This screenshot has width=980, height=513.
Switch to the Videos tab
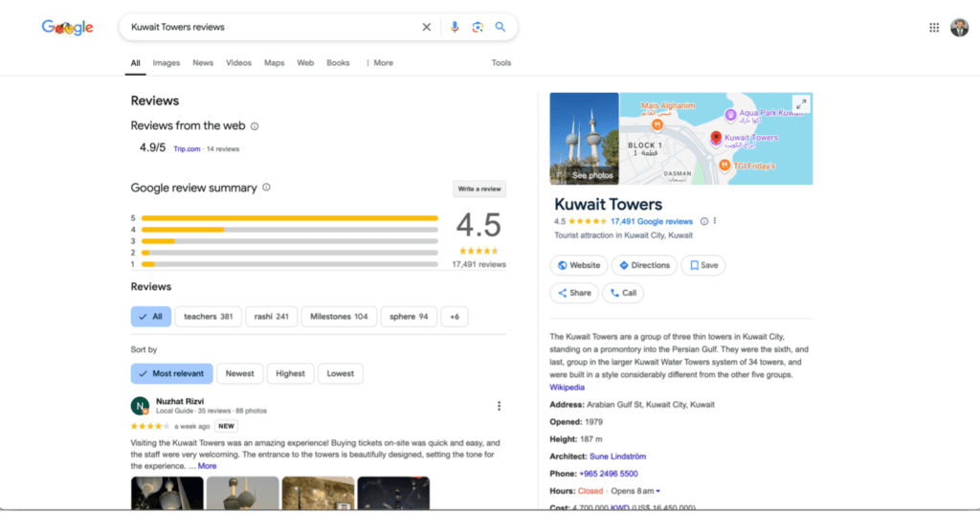tap(238, 63)
